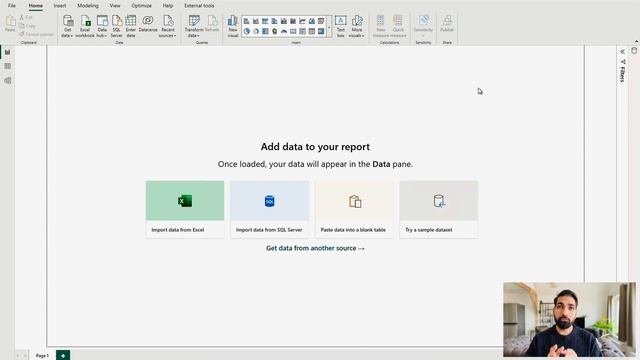Open the Optimize ribbon tab
This screenshot has height=360, width=640.
coord(141,6)
